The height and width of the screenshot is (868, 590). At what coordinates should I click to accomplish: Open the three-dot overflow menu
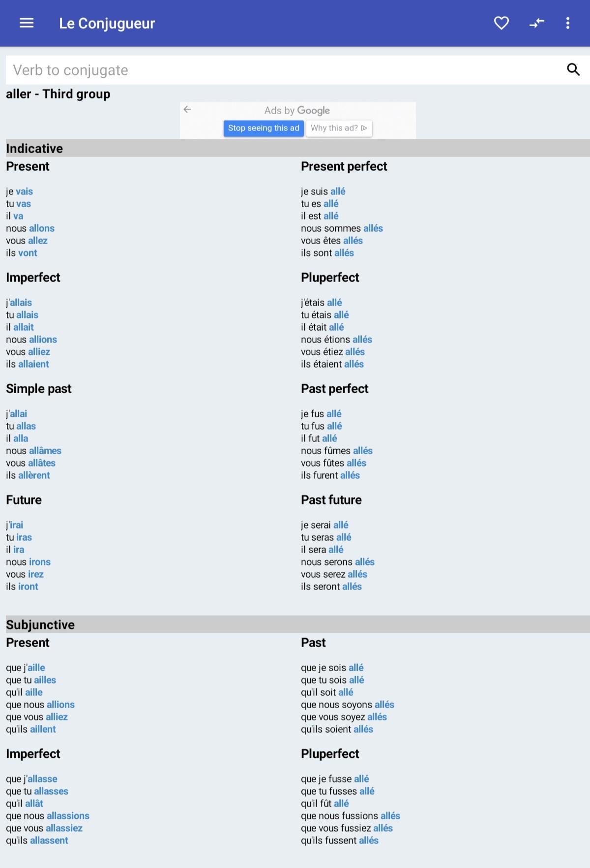(x=568, y=23)
